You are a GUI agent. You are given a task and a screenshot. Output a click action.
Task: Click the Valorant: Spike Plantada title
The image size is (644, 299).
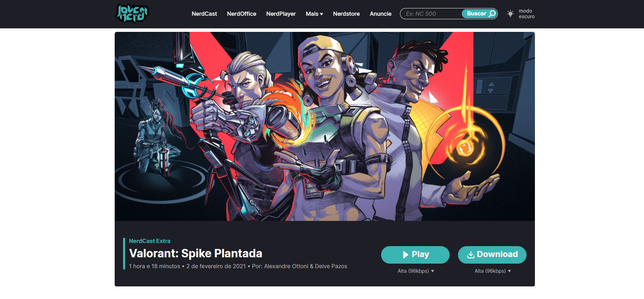[x=196, y=253]
